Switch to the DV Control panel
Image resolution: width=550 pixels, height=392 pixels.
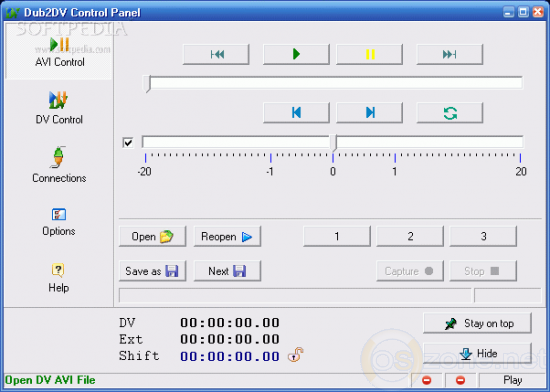(59, 108)
